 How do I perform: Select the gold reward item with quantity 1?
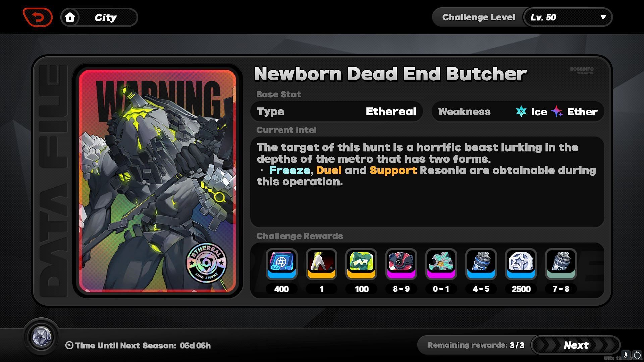point(321,264)
